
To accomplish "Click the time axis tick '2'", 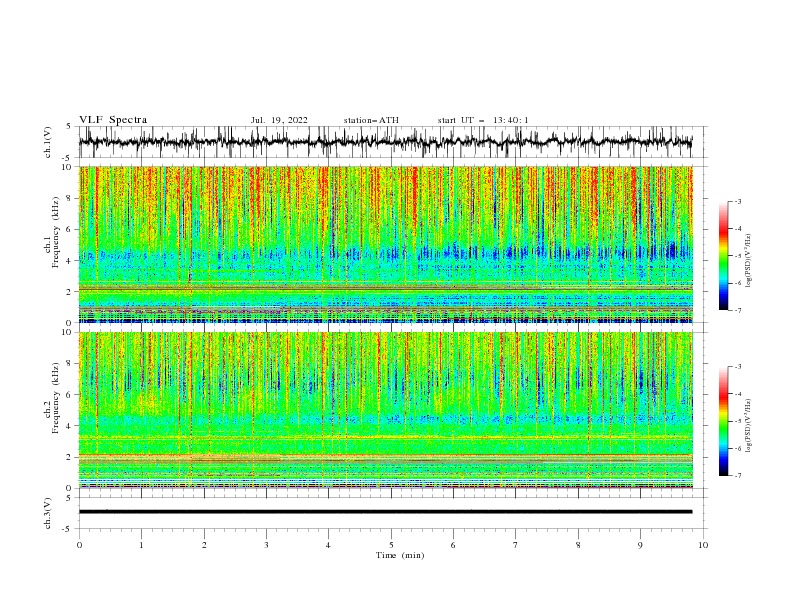I will tap(204, 545).
